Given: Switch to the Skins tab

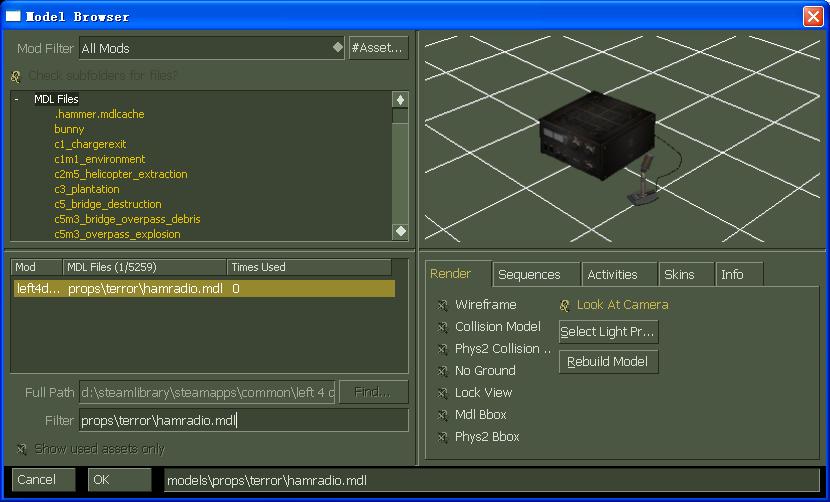Looking at the screenshot, I should tap(686, 274).
